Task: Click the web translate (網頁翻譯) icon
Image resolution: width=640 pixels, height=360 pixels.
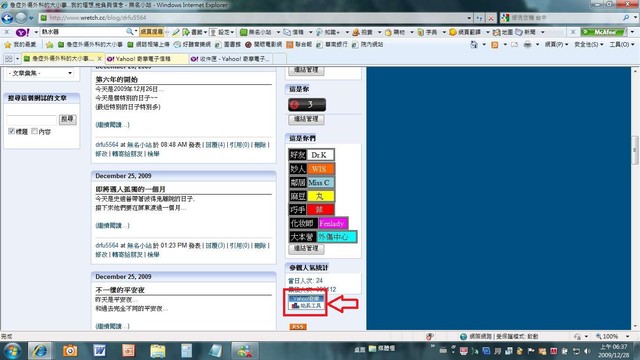Action: pos(453,32)
